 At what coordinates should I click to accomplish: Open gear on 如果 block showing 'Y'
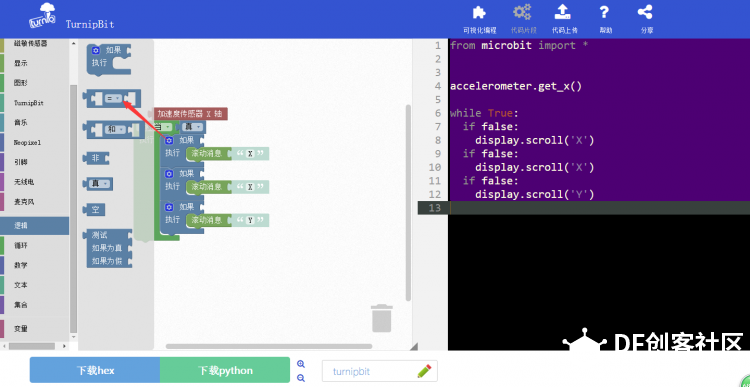click(x=169, y=207)
